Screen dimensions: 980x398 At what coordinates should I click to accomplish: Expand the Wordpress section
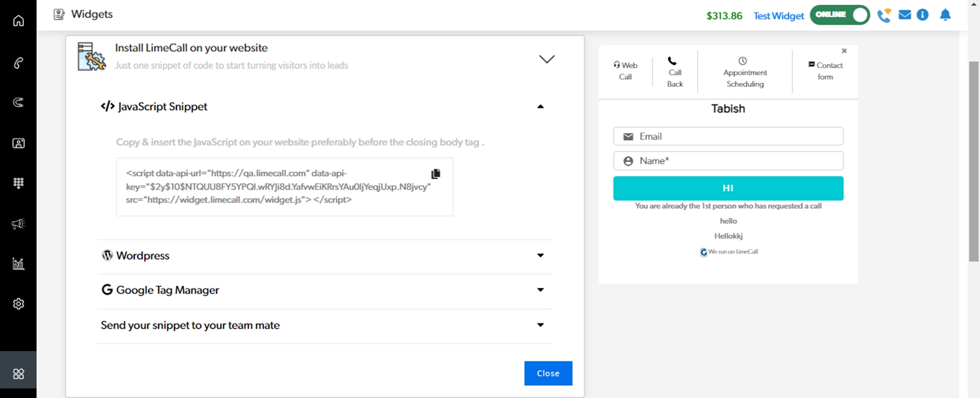point(540,256)
